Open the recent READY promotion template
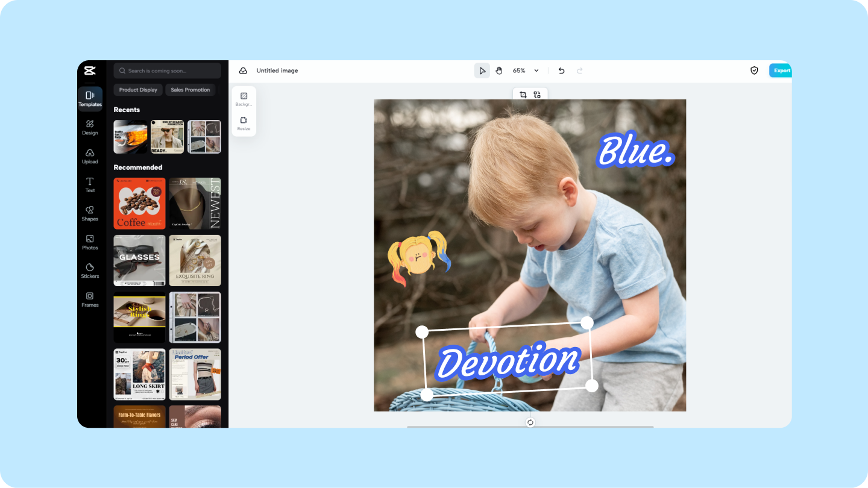Screen dimensions: 868x488 point(167,137)
